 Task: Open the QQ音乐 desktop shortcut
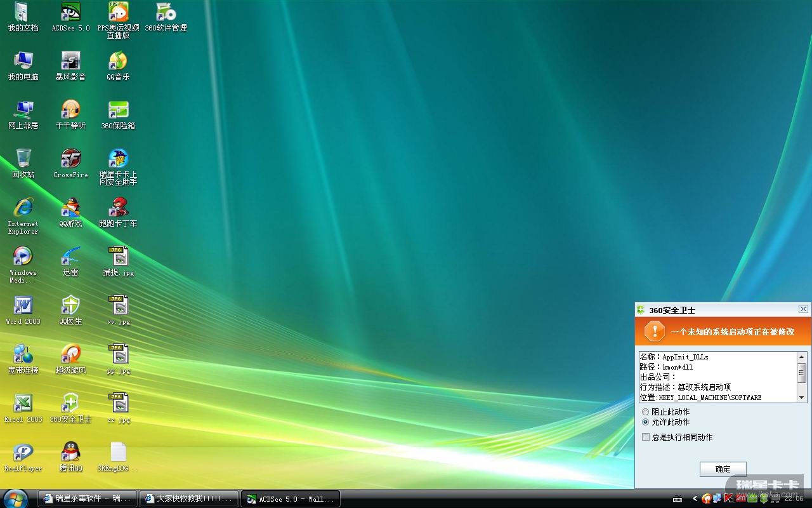coord(118,66)
